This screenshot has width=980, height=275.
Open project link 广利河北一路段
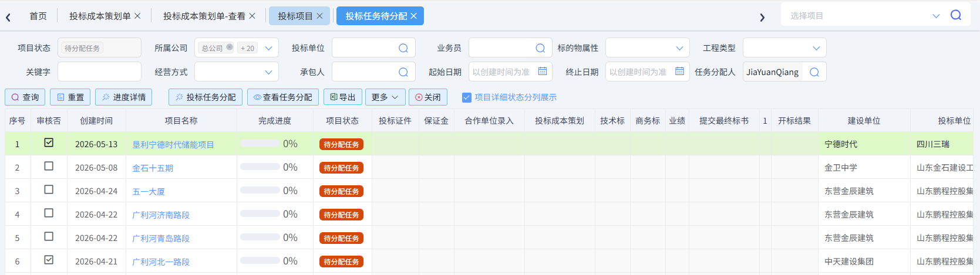pyautogui.click(x=161, y=262)
